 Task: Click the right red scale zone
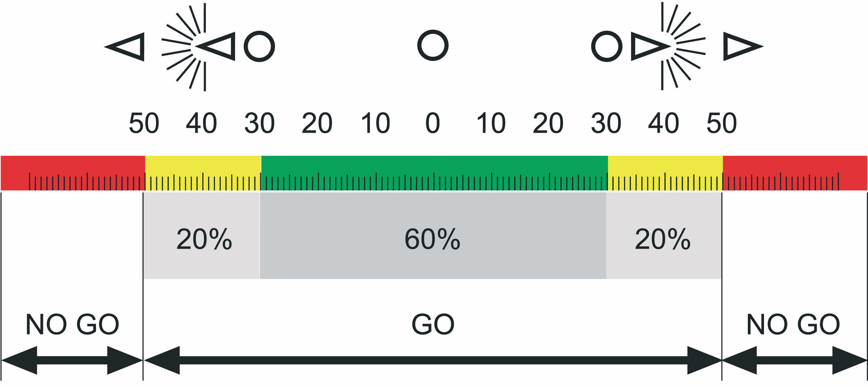[795, 173]
